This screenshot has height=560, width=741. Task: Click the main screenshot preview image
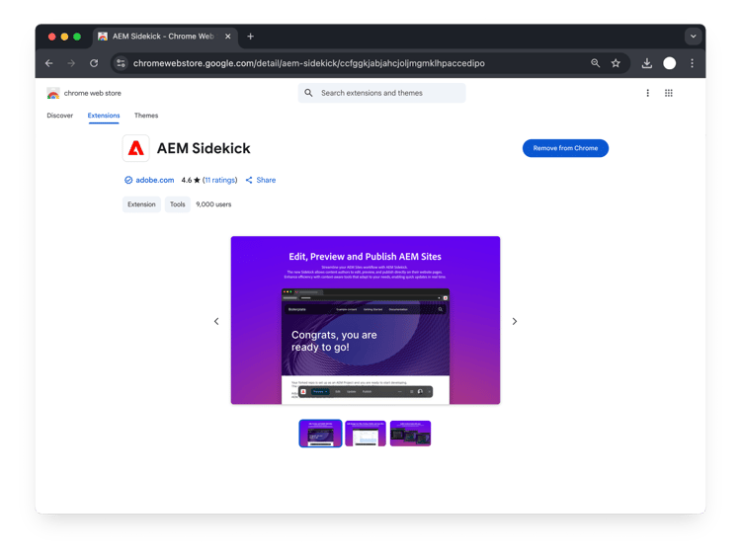(x=366, y=320)
